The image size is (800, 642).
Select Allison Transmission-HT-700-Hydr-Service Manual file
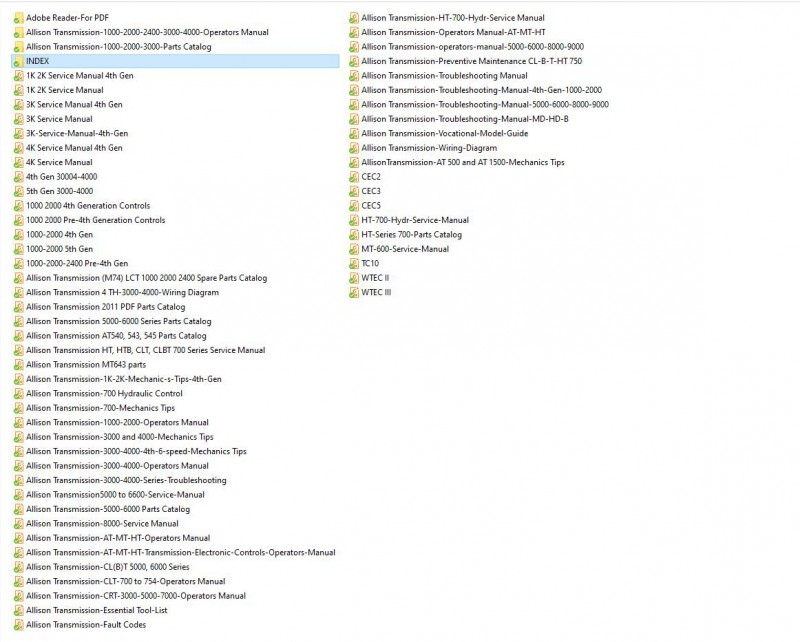[453, 18]
